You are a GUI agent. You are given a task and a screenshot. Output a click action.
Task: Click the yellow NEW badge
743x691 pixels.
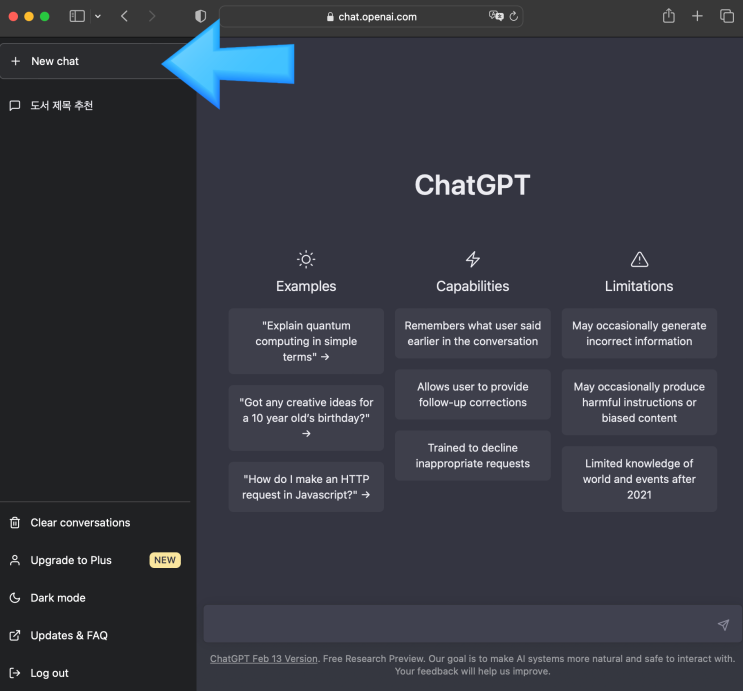(x=165, y=560)
